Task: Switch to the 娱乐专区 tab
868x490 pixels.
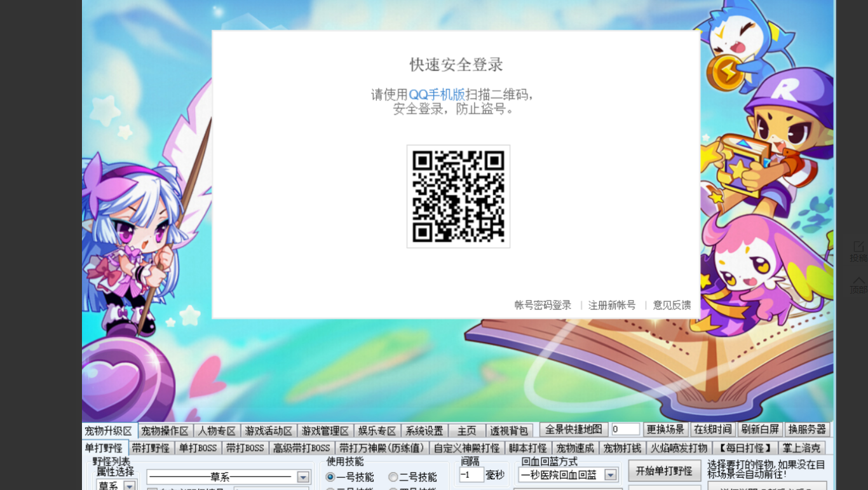Action: pos(377,431)
